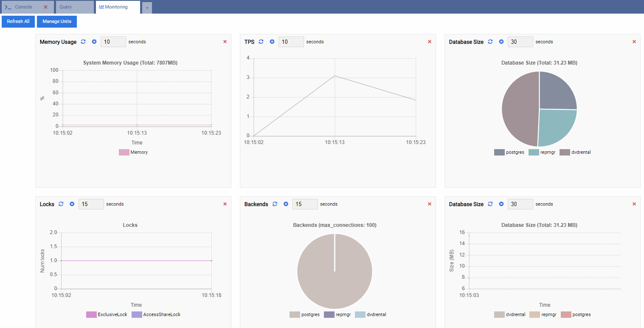Click the Memory Usage seconds interval field
Viewport: 644px width, 328px height.
113,42
